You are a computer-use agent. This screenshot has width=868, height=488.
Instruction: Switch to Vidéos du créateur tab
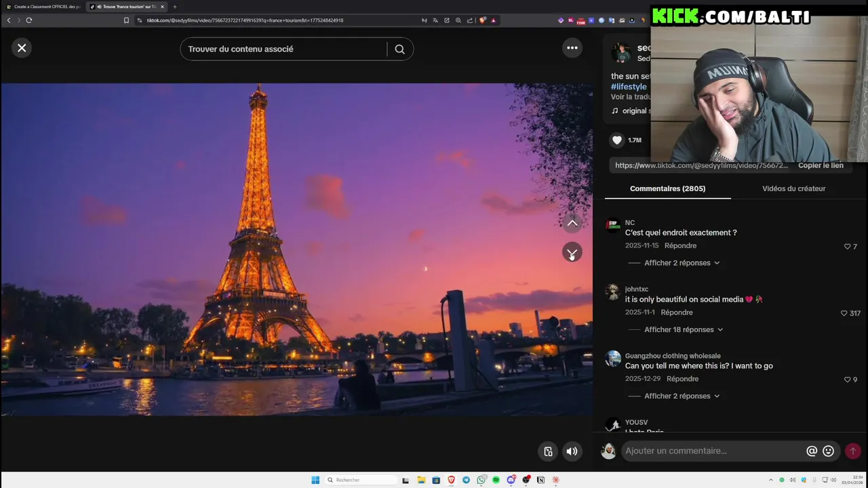(x=793, y=188)
